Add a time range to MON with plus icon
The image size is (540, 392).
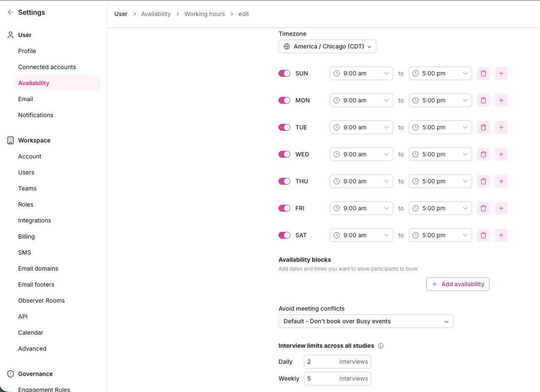pyautogui.click(x=501, y=100)
